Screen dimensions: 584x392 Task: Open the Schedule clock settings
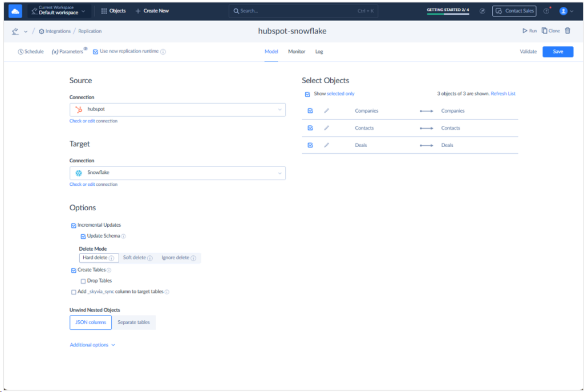(31, 52)
